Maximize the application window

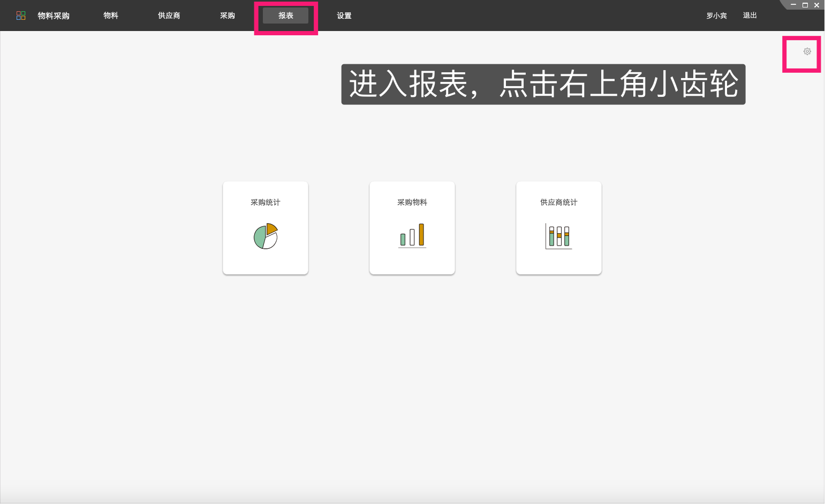[x=805, y=5]
